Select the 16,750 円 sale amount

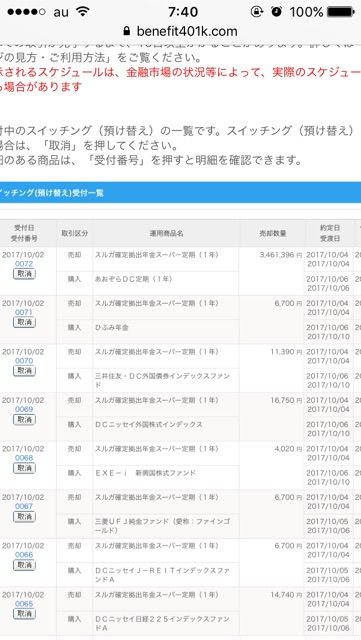286,400
